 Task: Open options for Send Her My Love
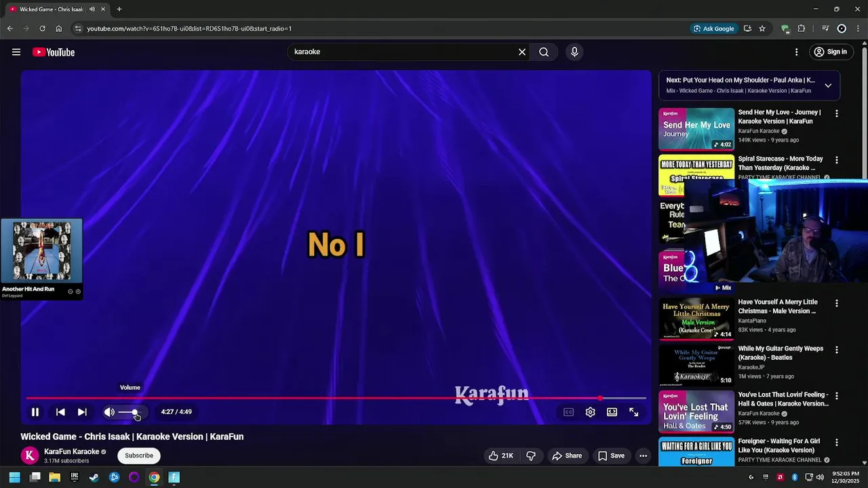click(x=837, y=114)
